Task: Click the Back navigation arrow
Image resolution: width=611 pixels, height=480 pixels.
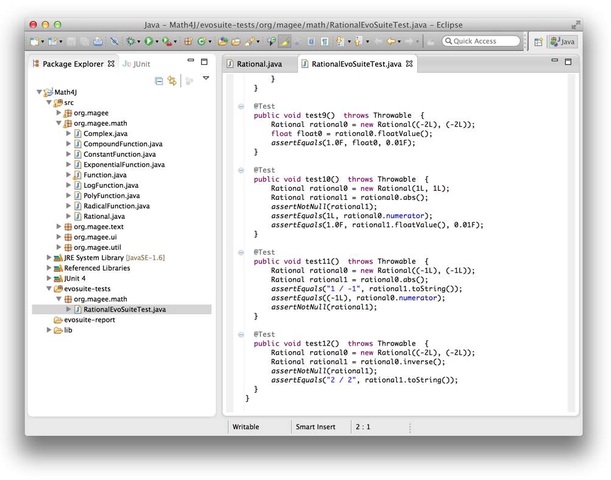Action: [391, 41]
